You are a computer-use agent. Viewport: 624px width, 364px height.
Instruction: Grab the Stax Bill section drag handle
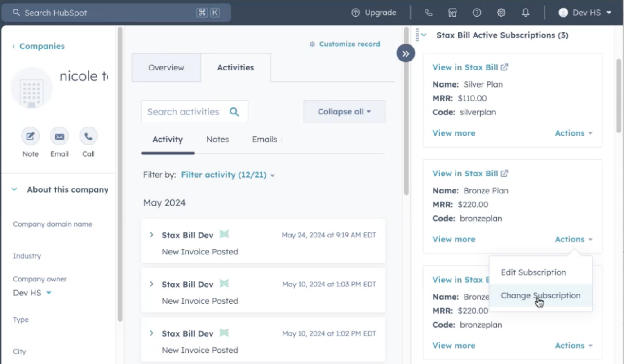[x=417, y=35]
